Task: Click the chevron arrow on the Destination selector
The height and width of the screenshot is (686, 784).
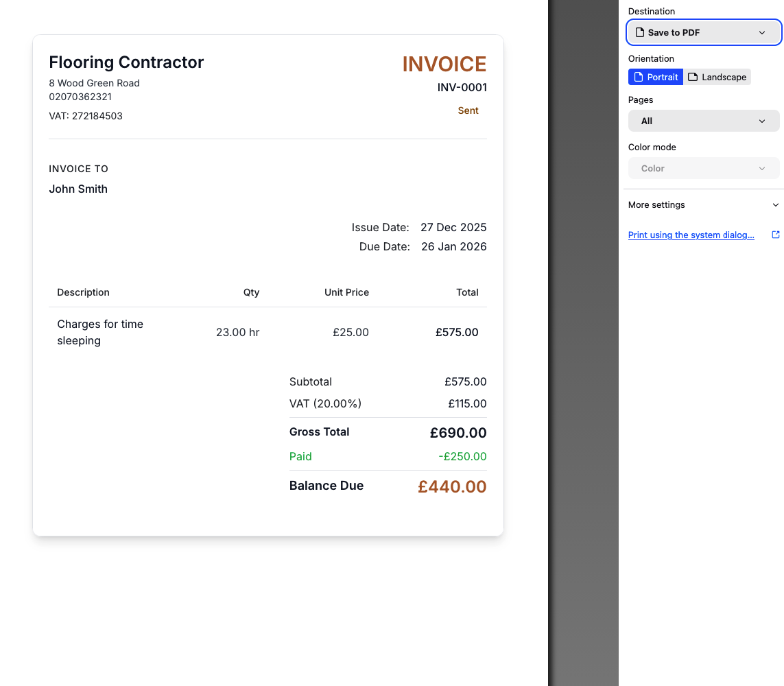Action: tap(762, 32)
